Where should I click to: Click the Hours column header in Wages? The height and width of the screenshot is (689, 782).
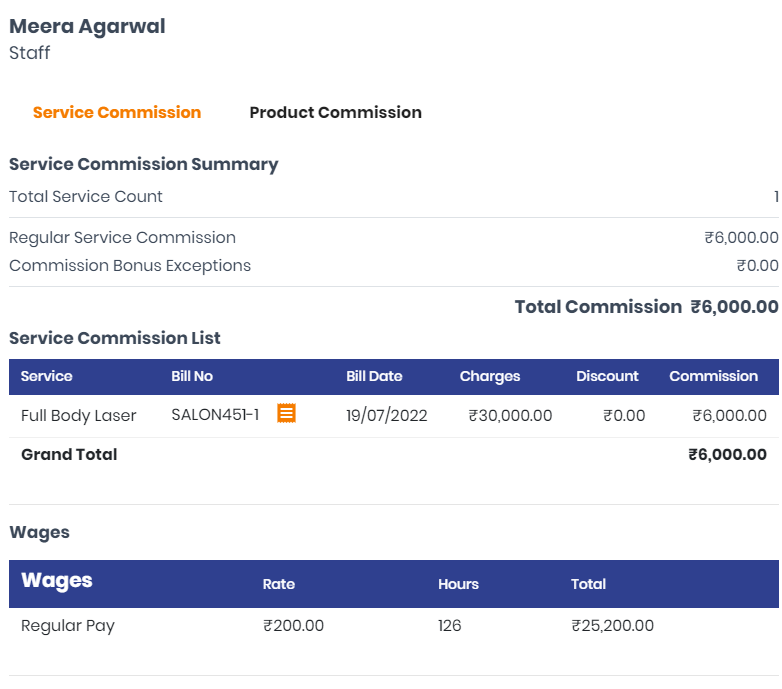tap(458, 584)
